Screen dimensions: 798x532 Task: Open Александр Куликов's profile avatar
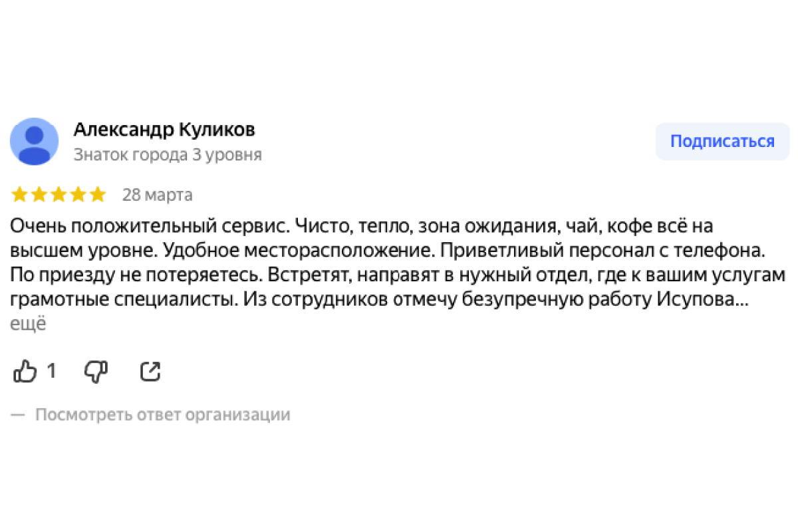tap(34, 142)
